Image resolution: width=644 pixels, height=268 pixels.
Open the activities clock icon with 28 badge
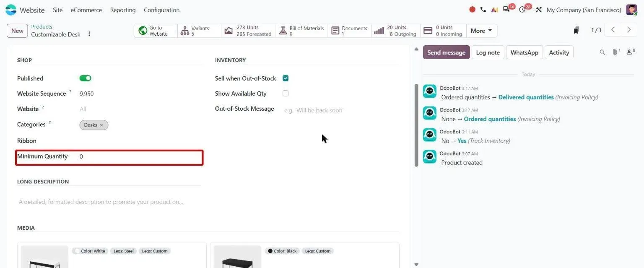point(522,10)
